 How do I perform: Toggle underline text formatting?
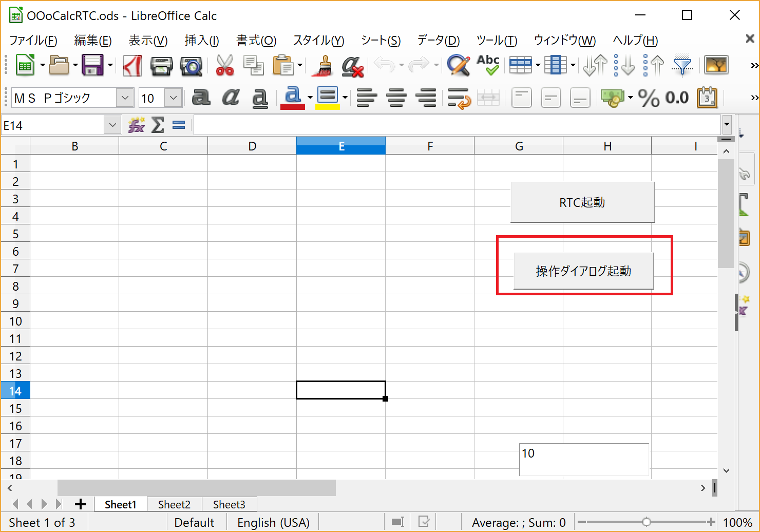(260, 98)
